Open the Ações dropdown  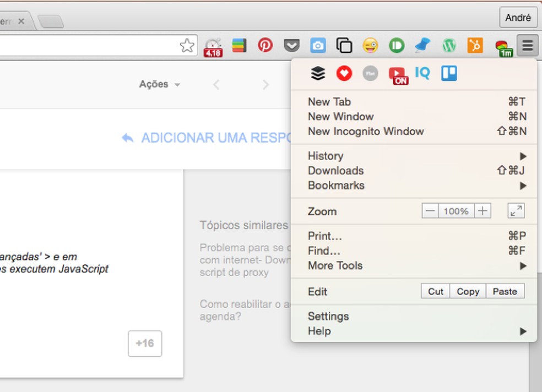(159, 84)
